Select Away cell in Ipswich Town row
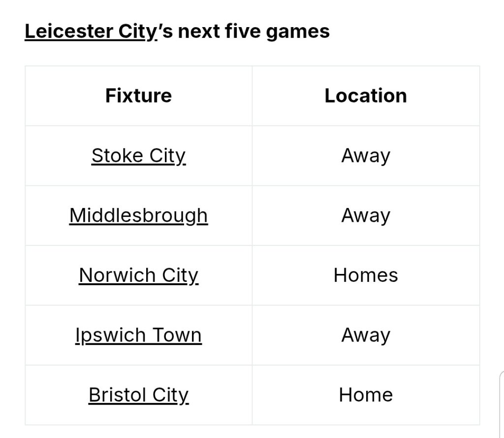 point(366,336)
